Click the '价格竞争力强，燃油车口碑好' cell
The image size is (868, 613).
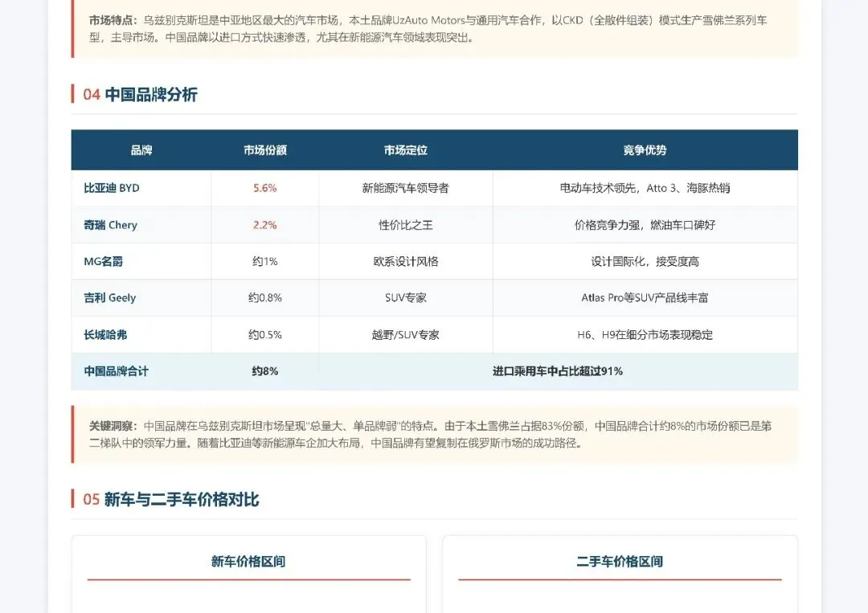pyautogui.click(x=645, y=225)
